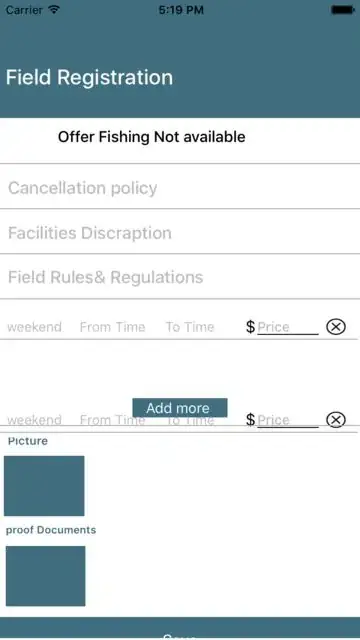The height and width of the screenshot is (640, 360).
Task: Tap the proof Documents upload thumbnail
Action: [x=45, y=576]
